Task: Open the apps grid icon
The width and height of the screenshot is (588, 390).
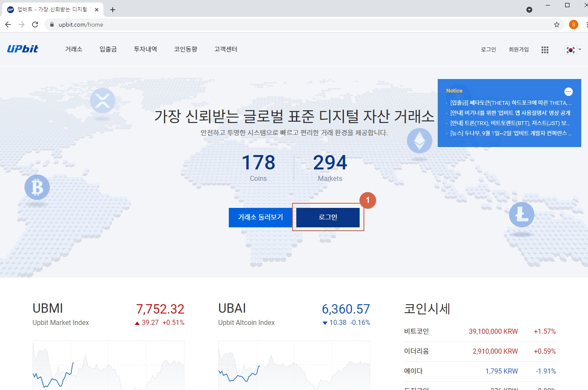Action: tap(545, 50)
